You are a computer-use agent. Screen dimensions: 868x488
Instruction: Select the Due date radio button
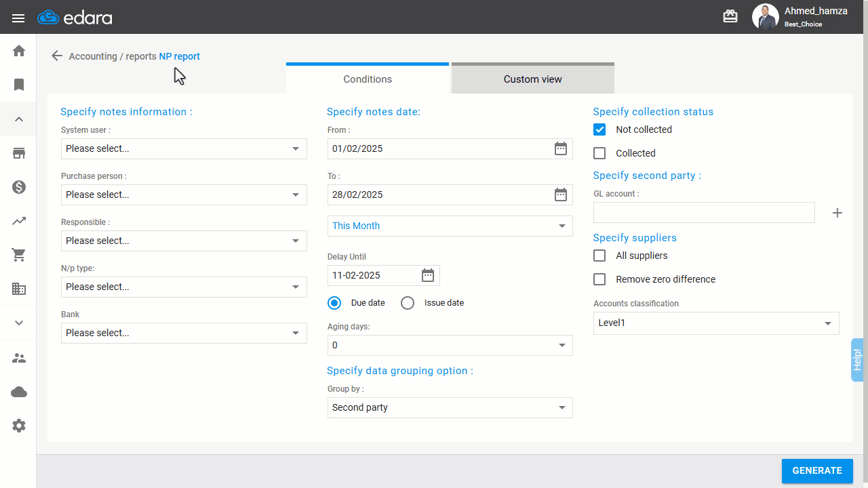(334, 303)
